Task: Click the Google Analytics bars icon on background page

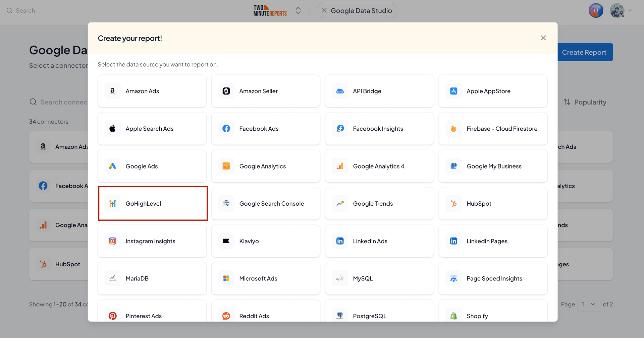Action: coord(43,225)
